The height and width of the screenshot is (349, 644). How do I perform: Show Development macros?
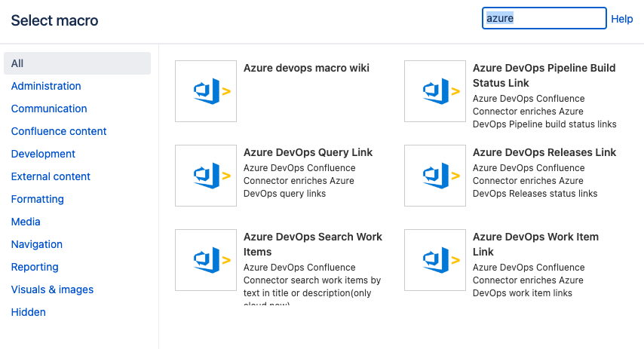pos(43,154)
